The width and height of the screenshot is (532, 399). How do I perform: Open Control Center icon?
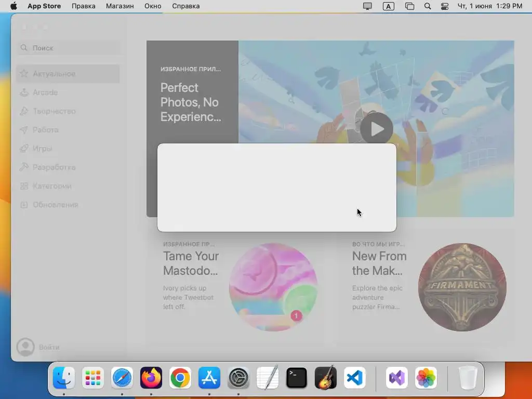tap(445, 6)
